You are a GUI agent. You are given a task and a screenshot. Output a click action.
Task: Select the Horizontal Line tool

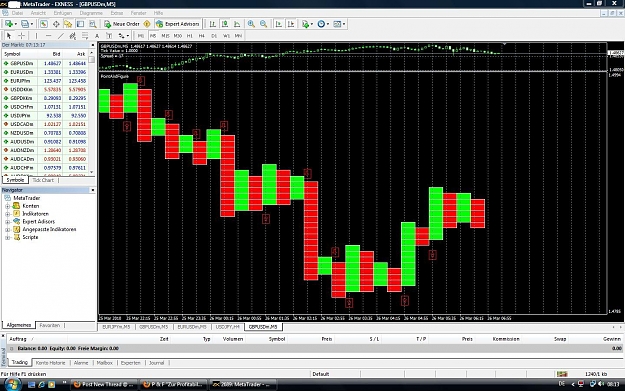pos(48,36)
